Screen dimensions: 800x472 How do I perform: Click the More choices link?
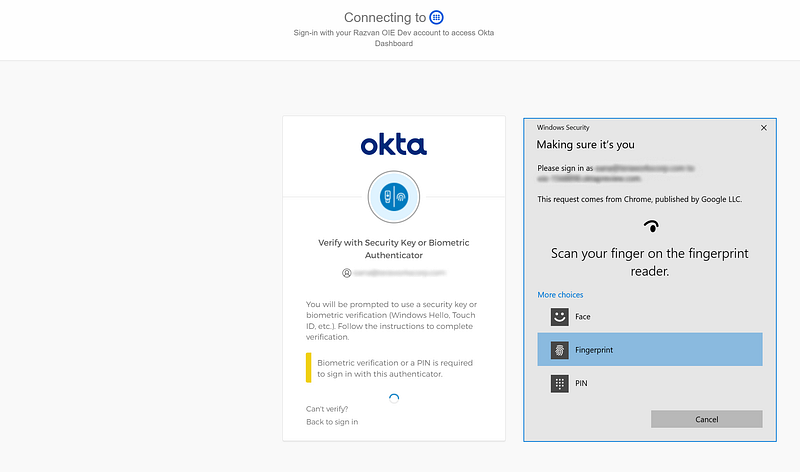click(560, 294)
